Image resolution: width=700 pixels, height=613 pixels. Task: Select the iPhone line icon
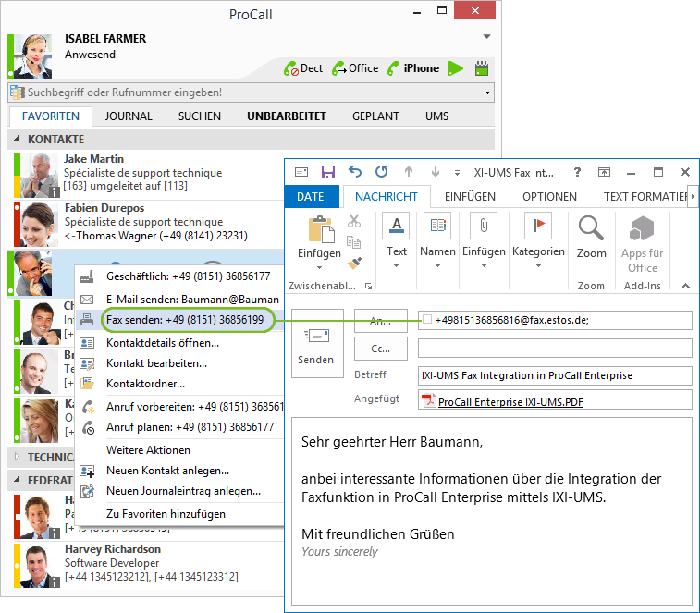[x=393, y=68]
